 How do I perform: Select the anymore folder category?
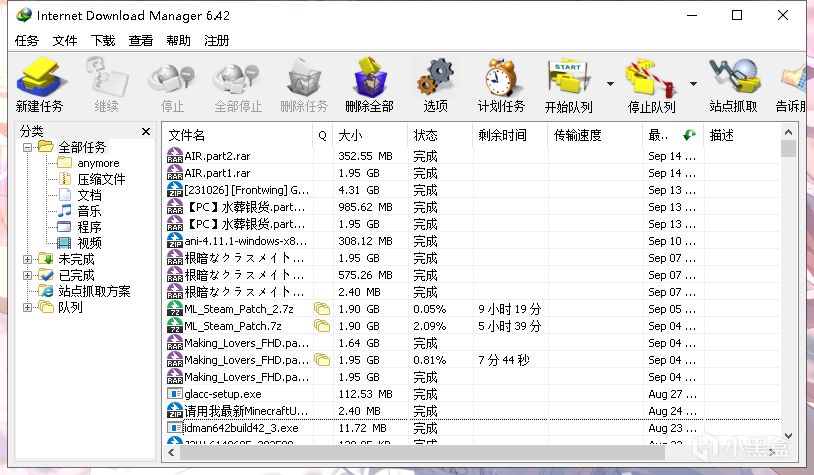point(98,163)
